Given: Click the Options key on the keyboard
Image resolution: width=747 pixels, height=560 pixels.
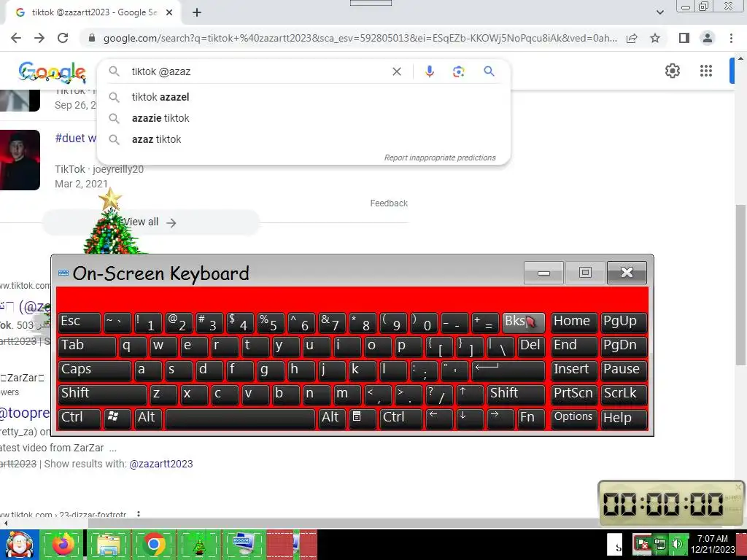Looking at the screenshot, I should 573,419.
